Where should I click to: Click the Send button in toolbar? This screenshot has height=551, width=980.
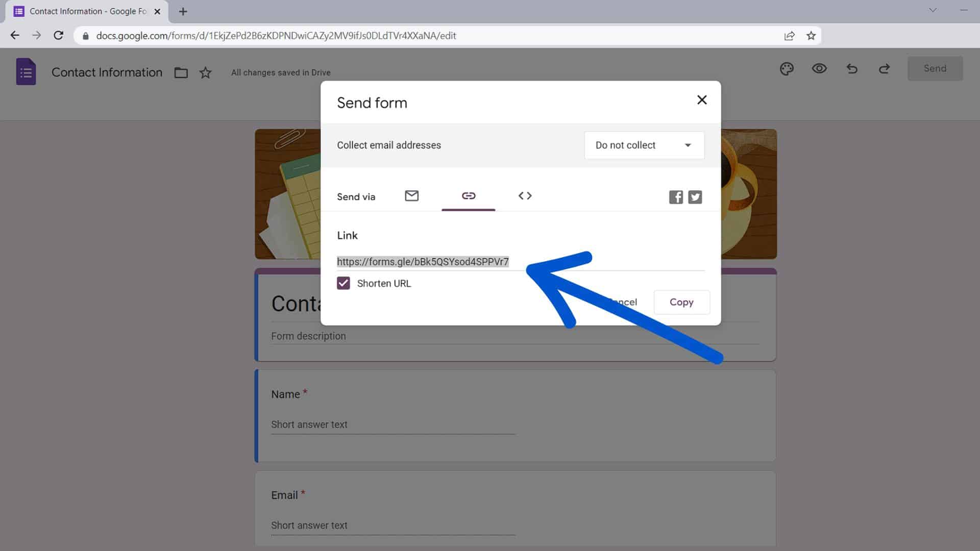[x=935, y=68]
